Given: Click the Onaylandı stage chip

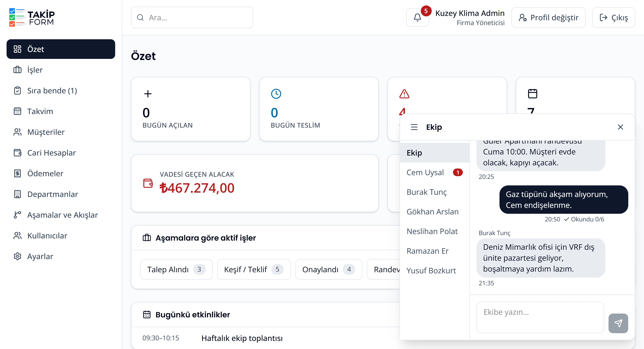Looking at the screenshot, I should pyautogui.click(x=329, y=269).
